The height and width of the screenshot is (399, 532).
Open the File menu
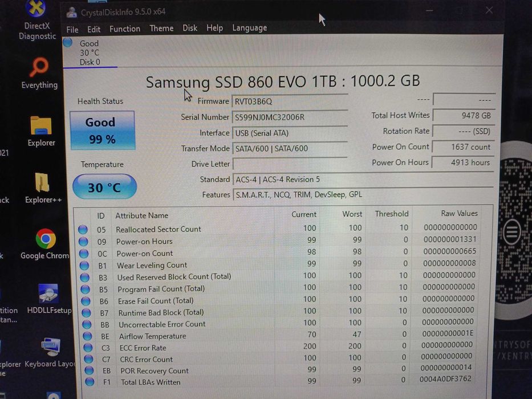pyautogui.click(x=72, y=30)
